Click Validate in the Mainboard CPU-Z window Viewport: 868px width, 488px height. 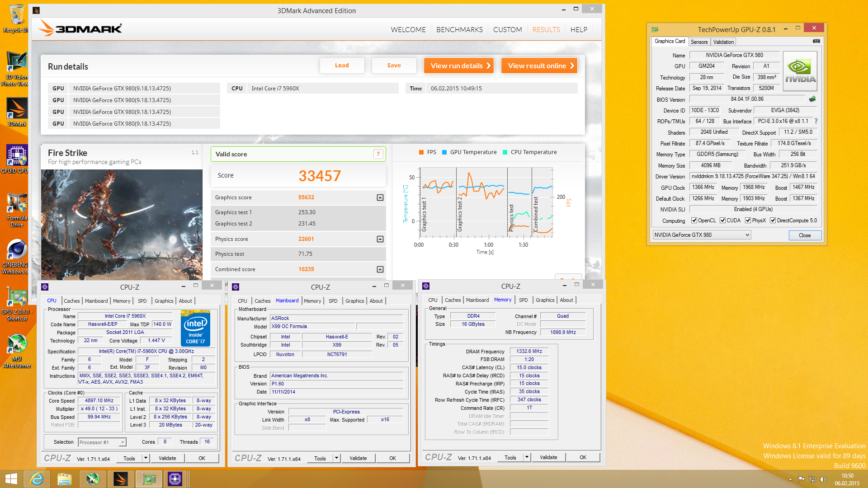pyautogui.click(x=358, y=458)
